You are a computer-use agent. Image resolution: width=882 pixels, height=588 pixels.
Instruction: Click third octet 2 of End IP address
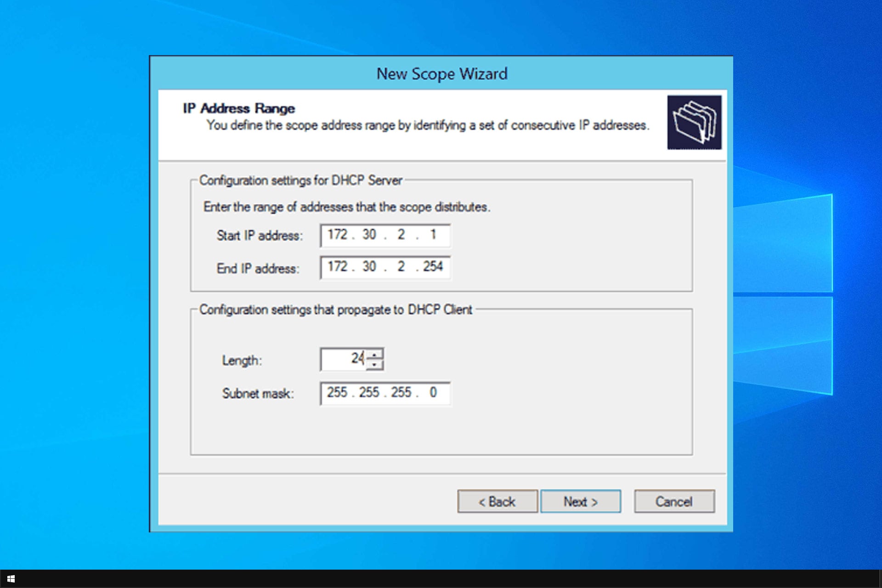pyautogui.click(x=401, y=266)
